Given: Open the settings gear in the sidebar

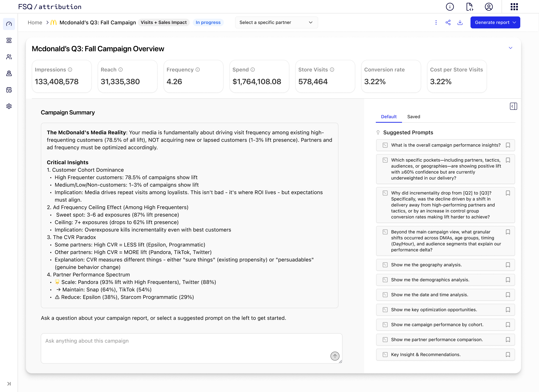Looking at the screenshot, I should tap(9, 106).
